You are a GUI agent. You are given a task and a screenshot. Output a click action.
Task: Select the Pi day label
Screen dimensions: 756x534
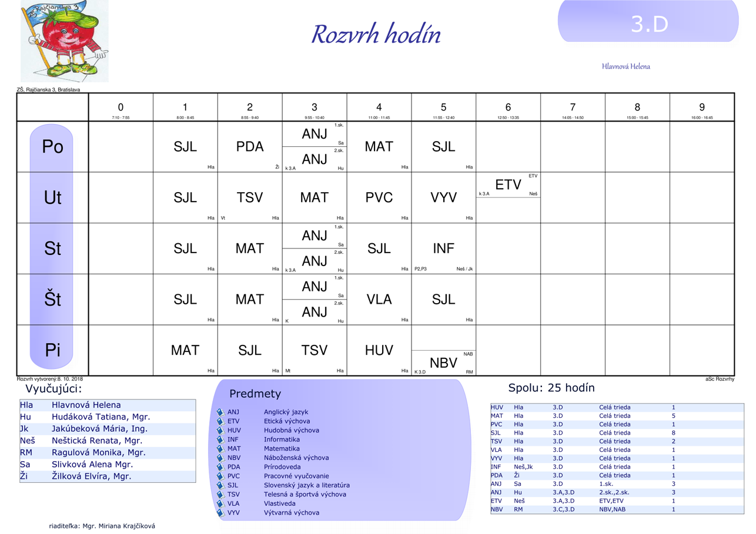tap(52, 351)
